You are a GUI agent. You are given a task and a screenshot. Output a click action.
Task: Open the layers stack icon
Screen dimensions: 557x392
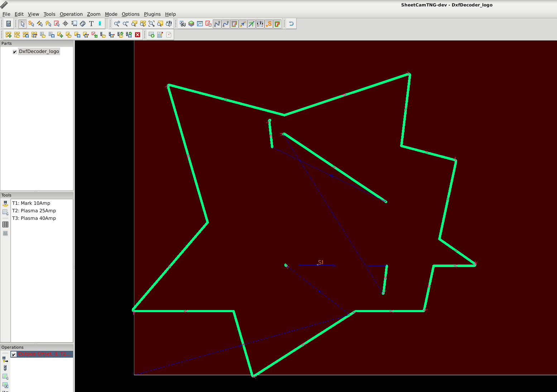(x=191, y=24)
